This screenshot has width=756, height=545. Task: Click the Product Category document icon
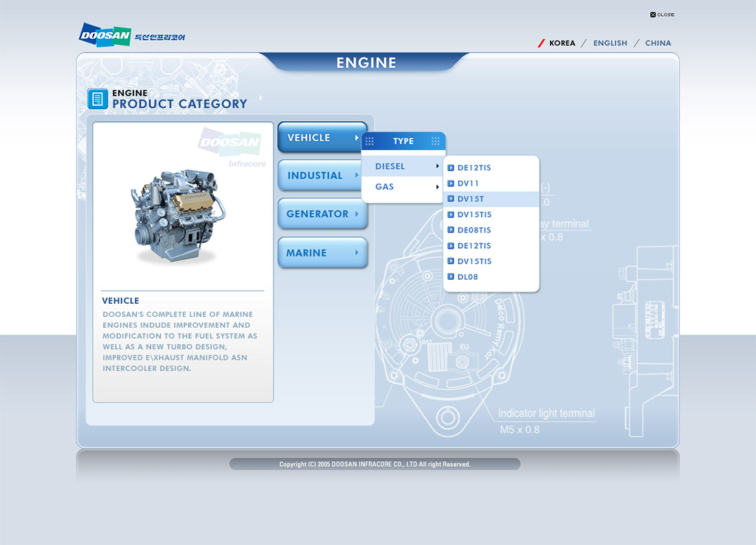pos(98,100)
